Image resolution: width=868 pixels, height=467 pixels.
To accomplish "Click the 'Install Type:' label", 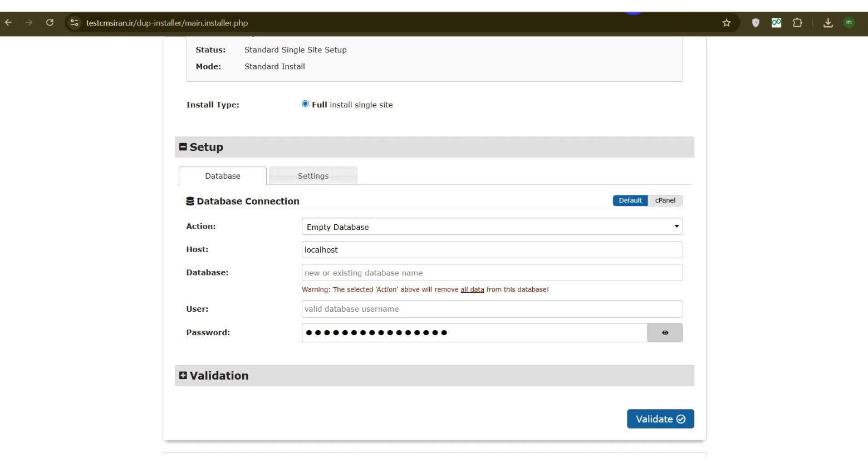I will pos(213,105).
